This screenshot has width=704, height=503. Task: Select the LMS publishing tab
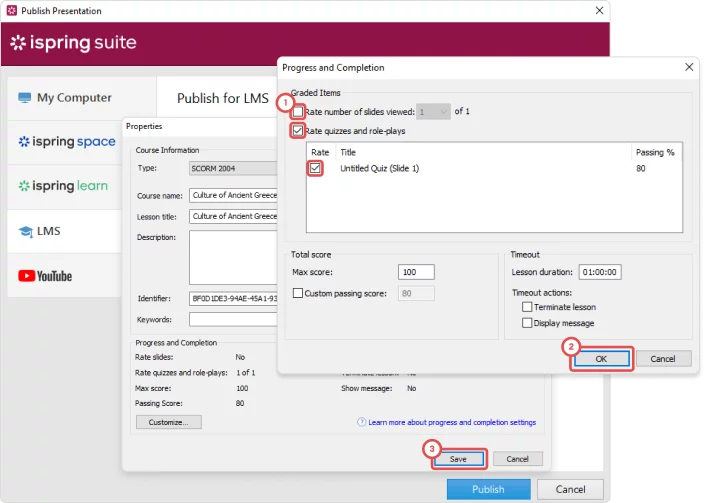point(65,231)
